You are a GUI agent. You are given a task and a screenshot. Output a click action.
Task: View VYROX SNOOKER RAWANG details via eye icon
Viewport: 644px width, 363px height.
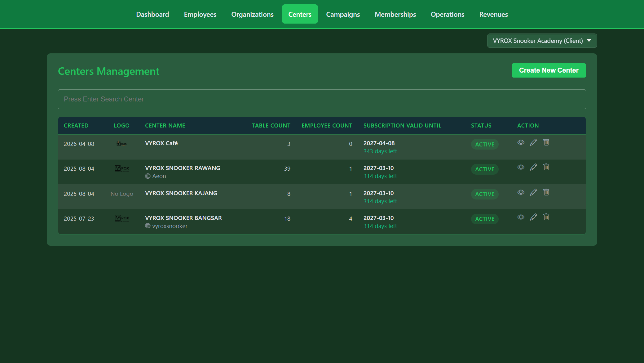point(521,167)
